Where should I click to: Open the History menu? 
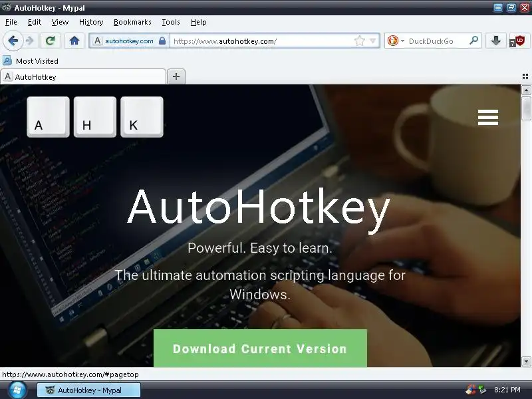pos(91,22)
